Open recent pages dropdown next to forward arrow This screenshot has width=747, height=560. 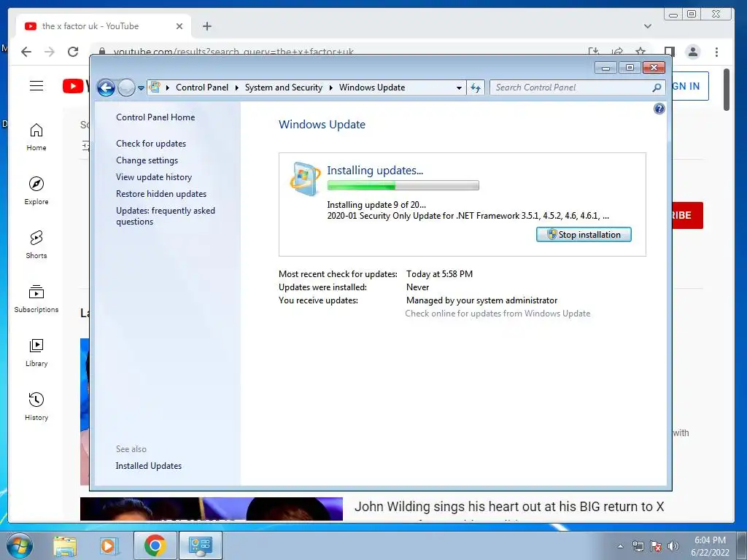141,88
